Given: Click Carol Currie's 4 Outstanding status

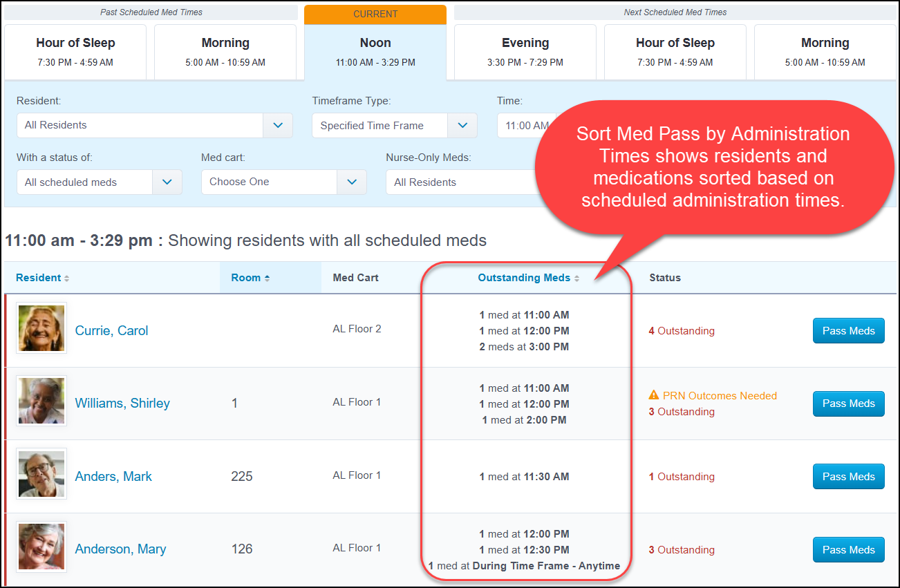Looking at the screenshot, I should point(682,331).
